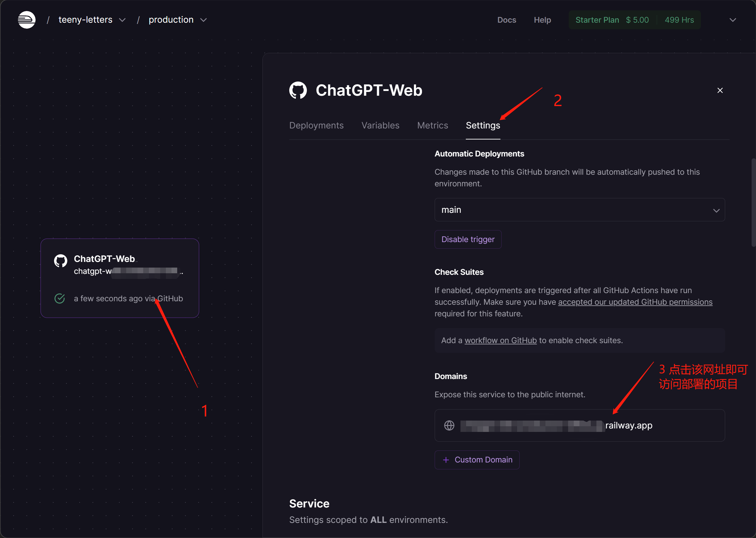Switch to the Metrics tab
This screenshot has height=538, width=756.
[432, 125]
